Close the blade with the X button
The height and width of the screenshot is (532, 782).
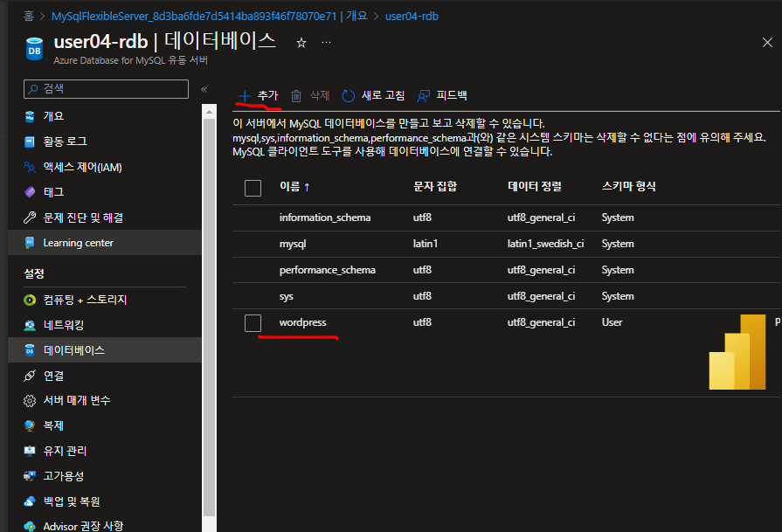(767, 43)
